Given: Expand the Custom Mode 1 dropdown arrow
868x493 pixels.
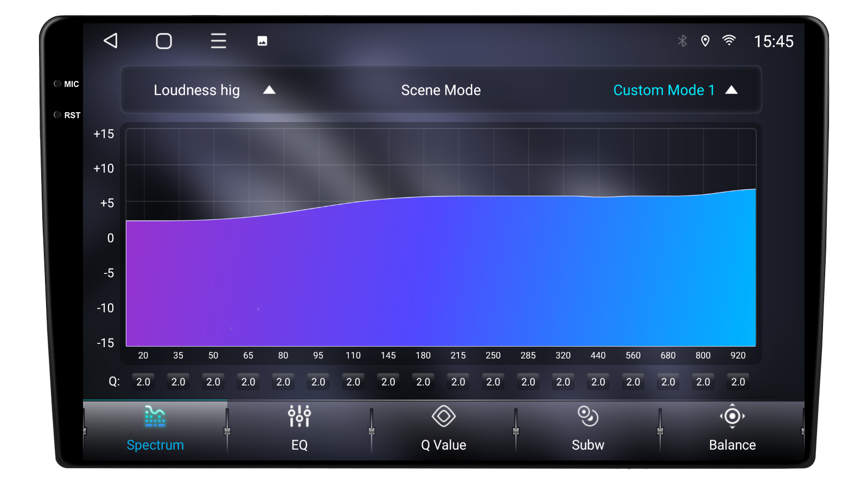Looking at the screenshot, I should [731, 90].
